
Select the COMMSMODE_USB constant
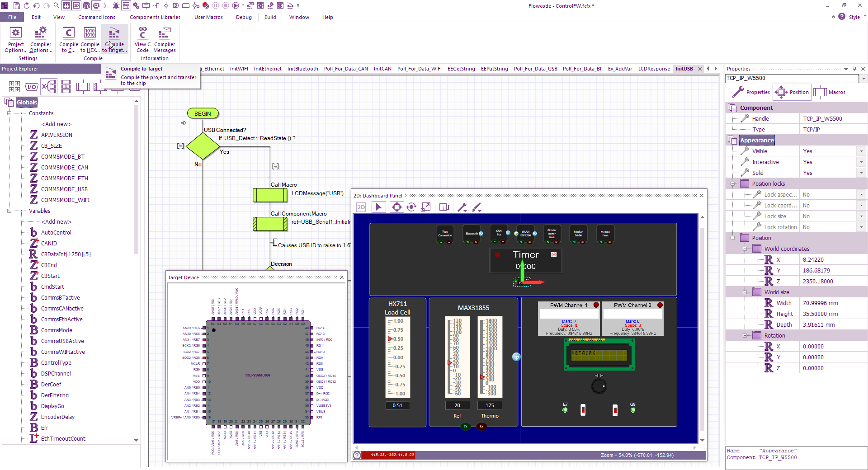64,189
